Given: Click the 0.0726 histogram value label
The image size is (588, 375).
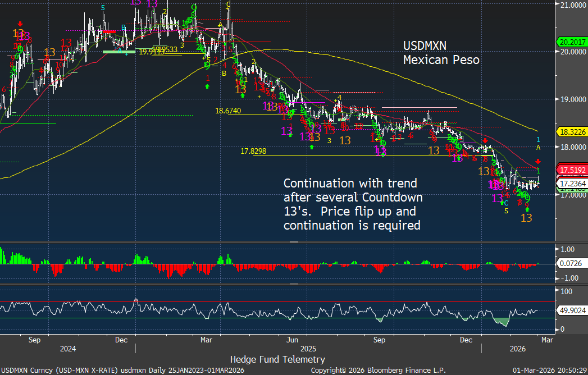Looking at the screenshot, I should (571, 263).
